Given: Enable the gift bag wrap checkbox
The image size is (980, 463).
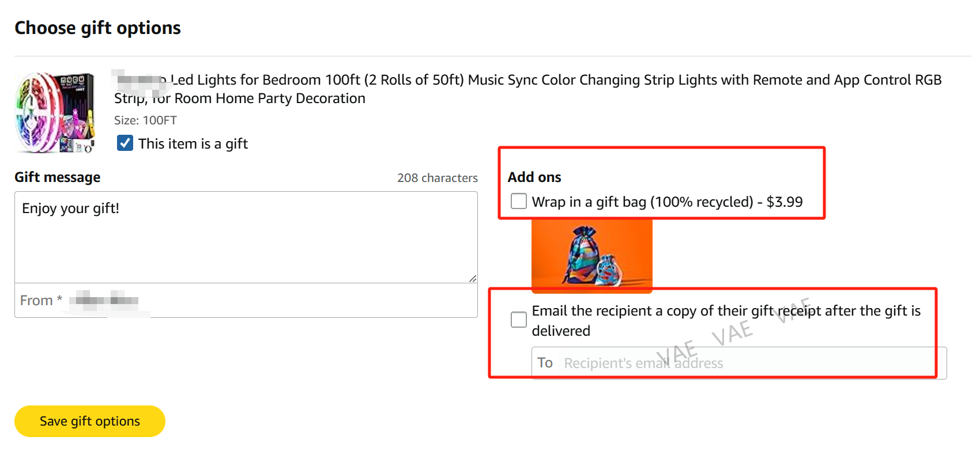Looking at the screenshot, I should pos(519,201).
